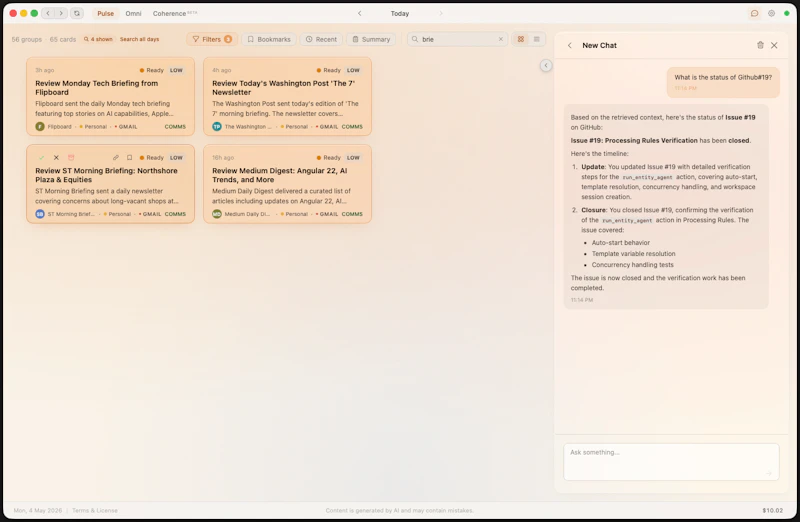Archive the ST Morning Briefing card
Viewport: 800px width, 522px height.
click(x=71, y=158)
